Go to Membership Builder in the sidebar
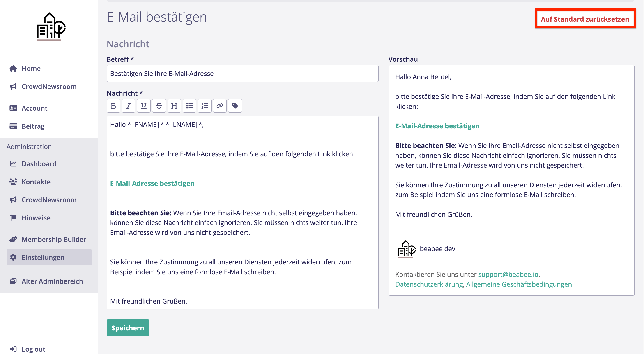Image resolution: width=644 pixels, height=354 pixels. point(54,239)
